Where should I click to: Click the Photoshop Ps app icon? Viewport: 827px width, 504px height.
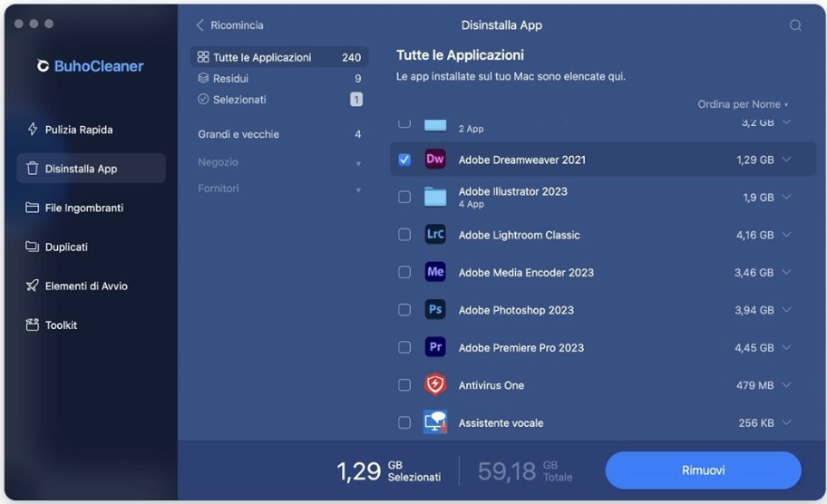(435, 310)
